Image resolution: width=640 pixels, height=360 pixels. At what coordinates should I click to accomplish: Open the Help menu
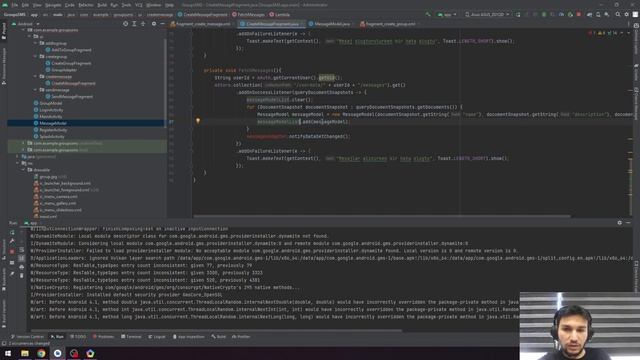(x=169, y=5)
